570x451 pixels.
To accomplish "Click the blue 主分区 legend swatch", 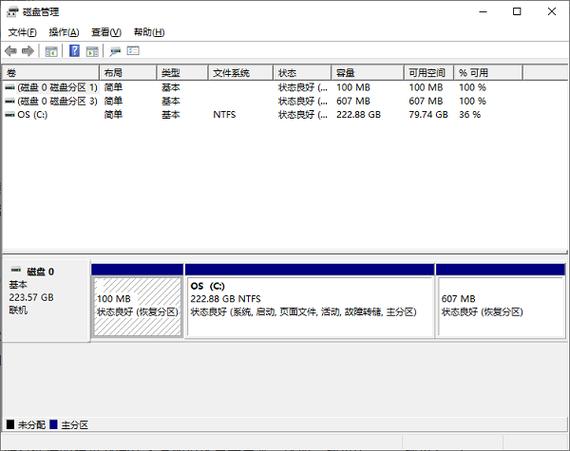I will tap(54, 424).
